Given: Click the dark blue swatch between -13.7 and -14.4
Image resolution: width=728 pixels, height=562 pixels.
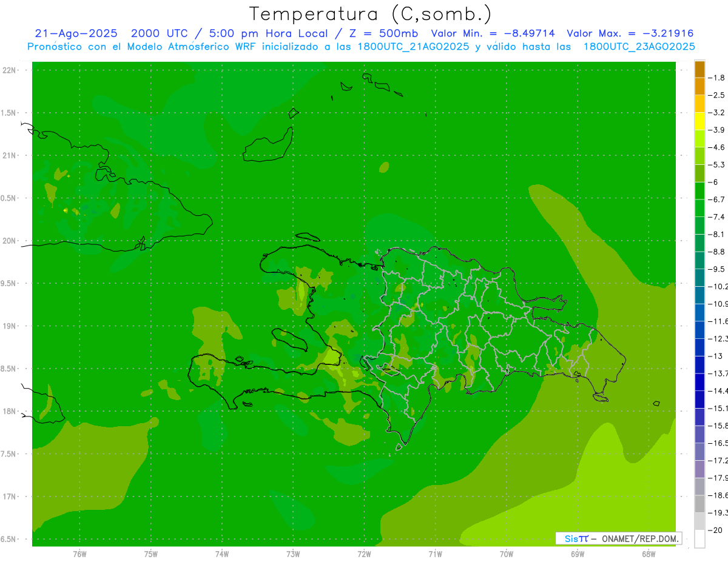Looking at the screenshot, I should (699, 381).
